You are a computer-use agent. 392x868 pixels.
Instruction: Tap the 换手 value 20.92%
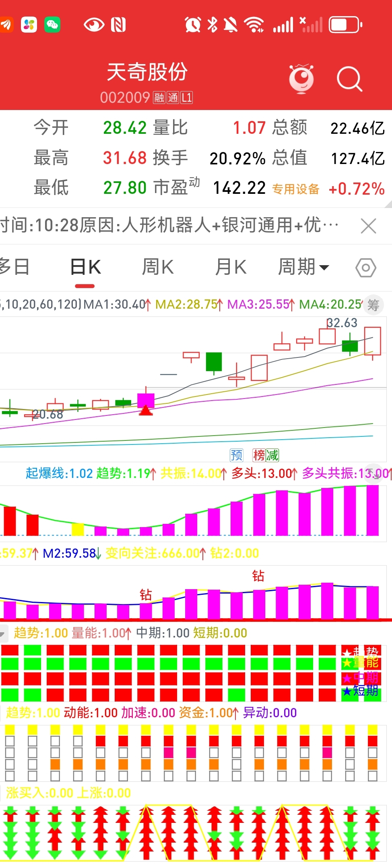point(237,158)
